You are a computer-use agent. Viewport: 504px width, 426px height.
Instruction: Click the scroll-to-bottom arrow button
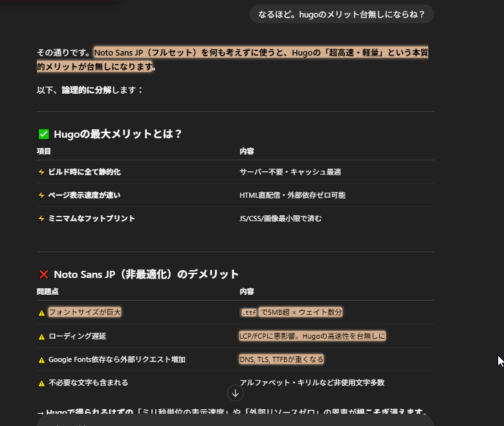pos(236,393)
